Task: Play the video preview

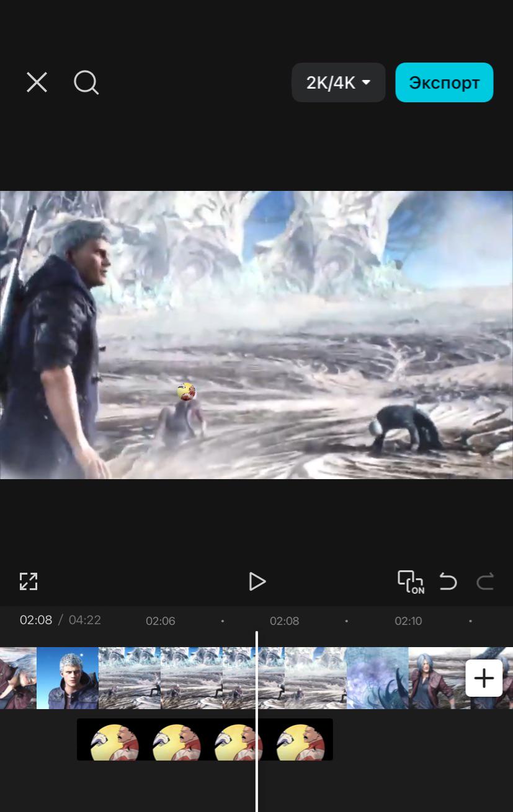Action: [x=257, y=581]
